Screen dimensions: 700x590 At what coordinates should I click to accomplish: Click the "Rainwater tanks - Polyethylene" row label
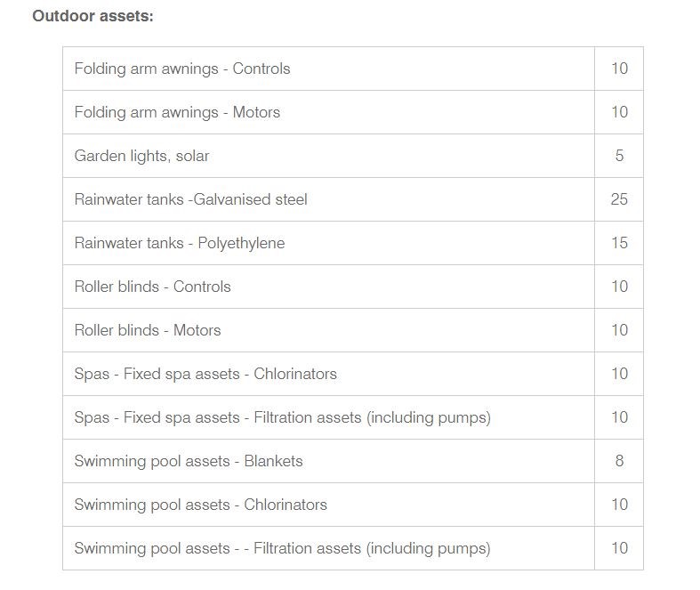pyautogui.click(x=180, y=243)
